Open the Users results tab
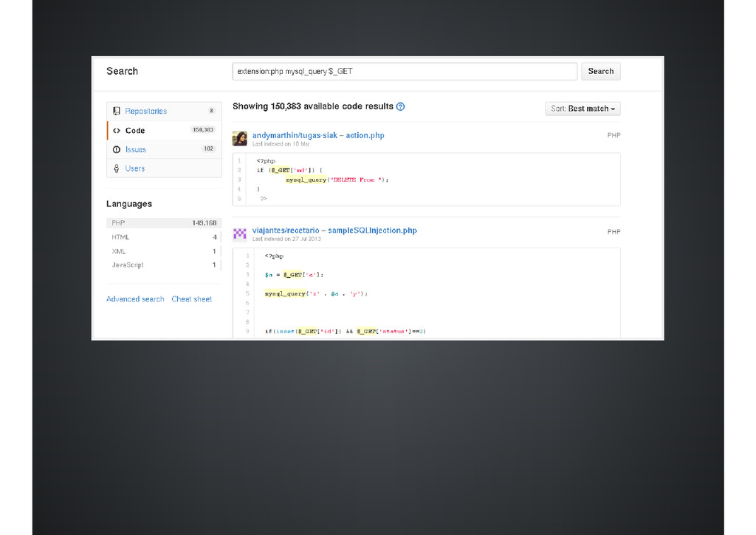 coord(164,168)
